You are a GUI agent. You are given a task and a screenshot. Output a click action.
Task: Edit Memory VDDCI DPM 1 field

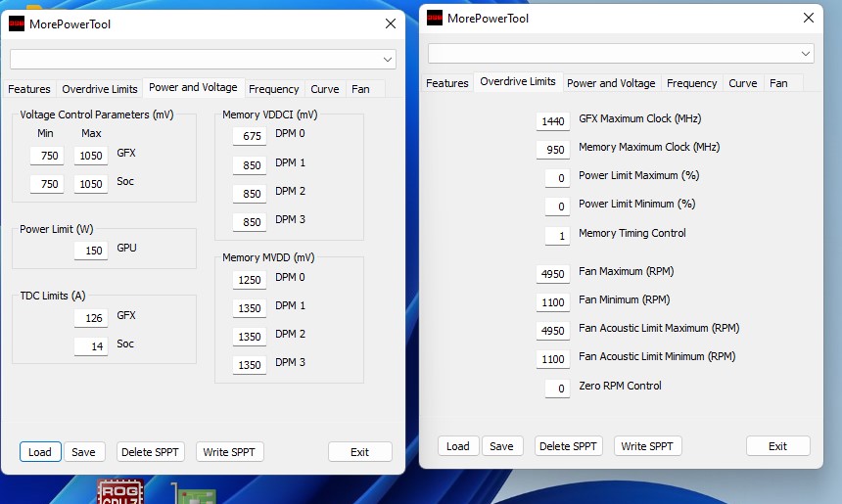click(x=250, y=165)
